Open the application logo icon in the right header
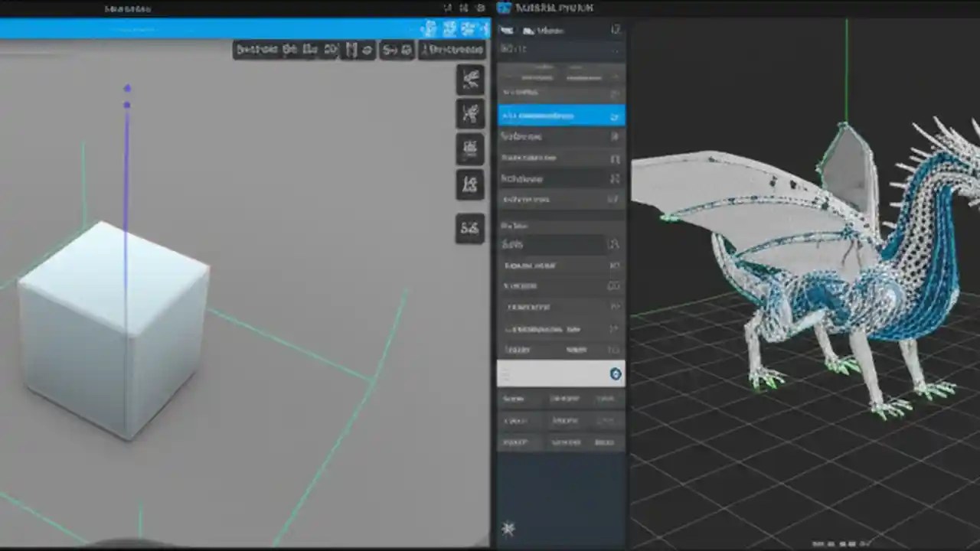The image size is (980, 551). [x=505, y=8]
